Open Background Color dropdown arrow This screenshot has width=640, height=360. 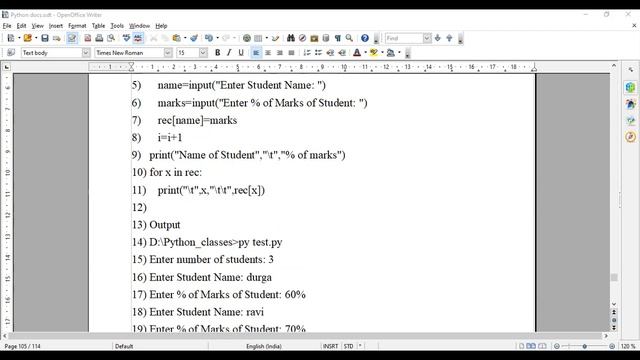pyautogui.click(x=399, y=53)
